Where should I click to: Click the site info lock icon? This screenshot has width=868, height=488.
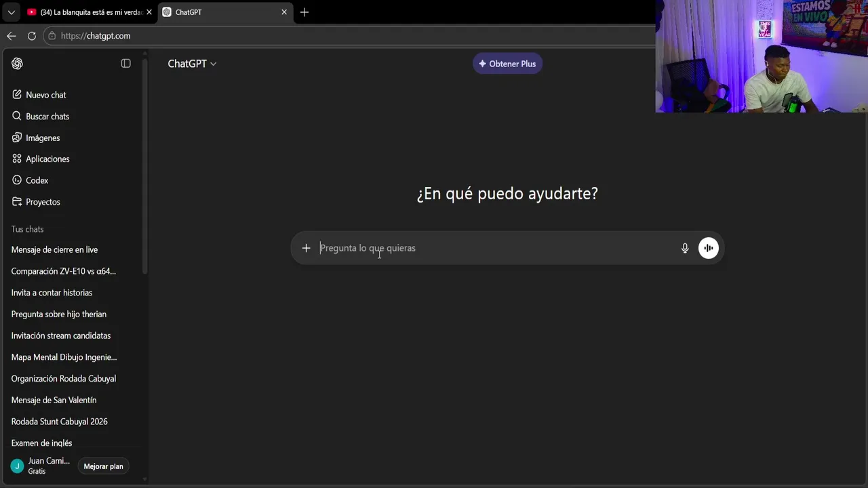click(52, 36)
